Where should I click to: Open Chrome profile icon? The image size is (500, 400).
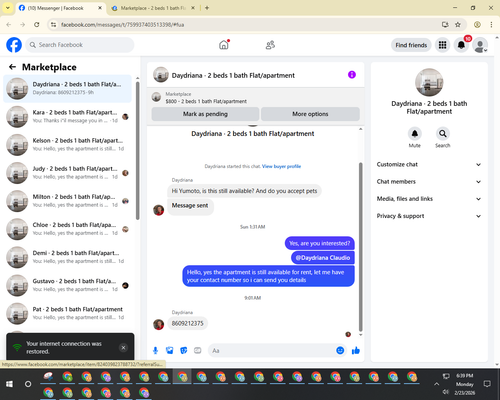(x=477, y=24)
